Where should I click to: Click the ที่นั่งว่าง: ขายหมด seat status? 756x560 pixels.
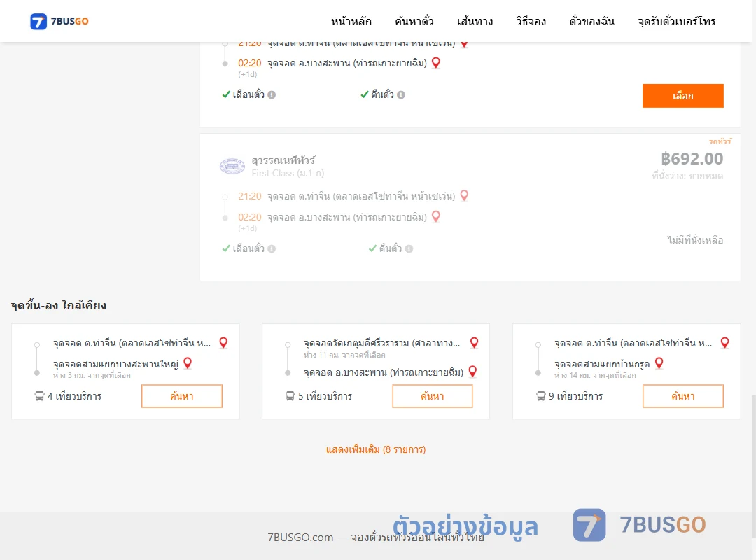click(x=687, y=176)
